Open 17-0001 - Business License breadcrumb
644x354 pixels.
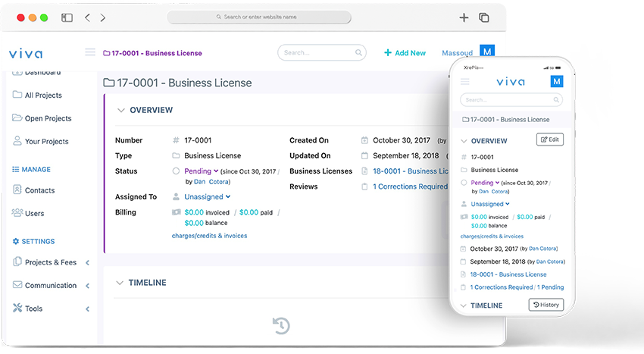(152, 53)
